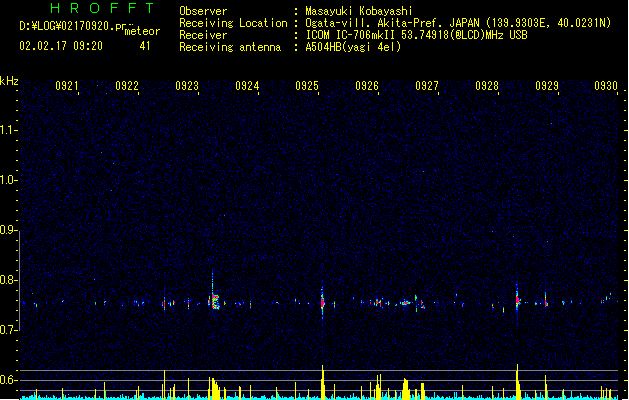This screenshot has width=629, height=400.
Task: Click the Observer field label
Action: point(203,11)
